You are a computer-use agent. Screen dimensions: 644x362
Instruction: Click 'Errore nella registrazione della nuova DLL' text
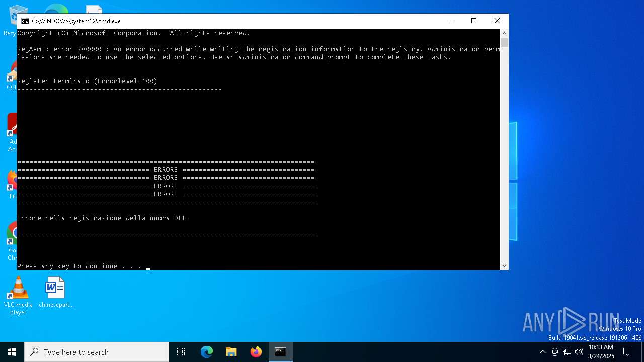pyautogui.click(x=102, y=218)
